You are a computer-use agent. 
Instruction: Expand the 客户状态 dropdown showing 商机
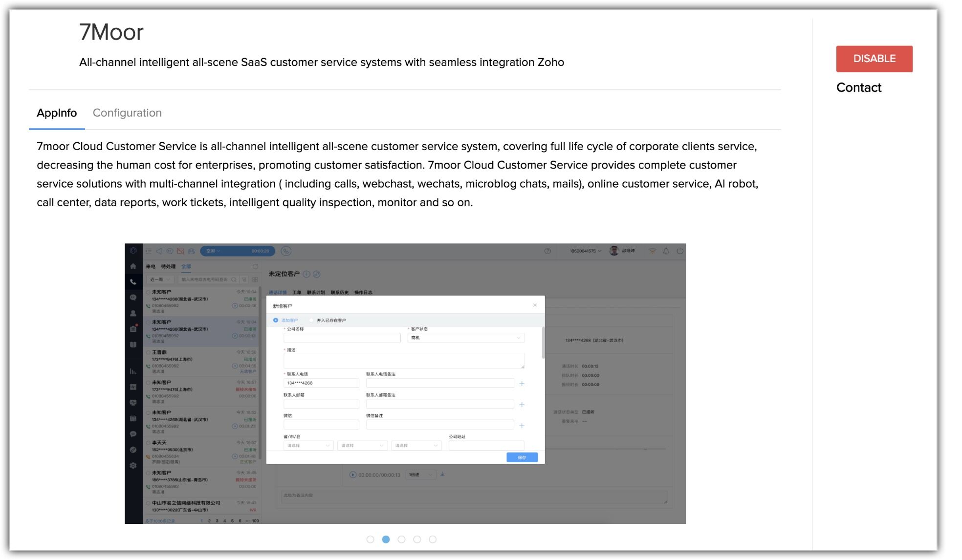point(465,338)
